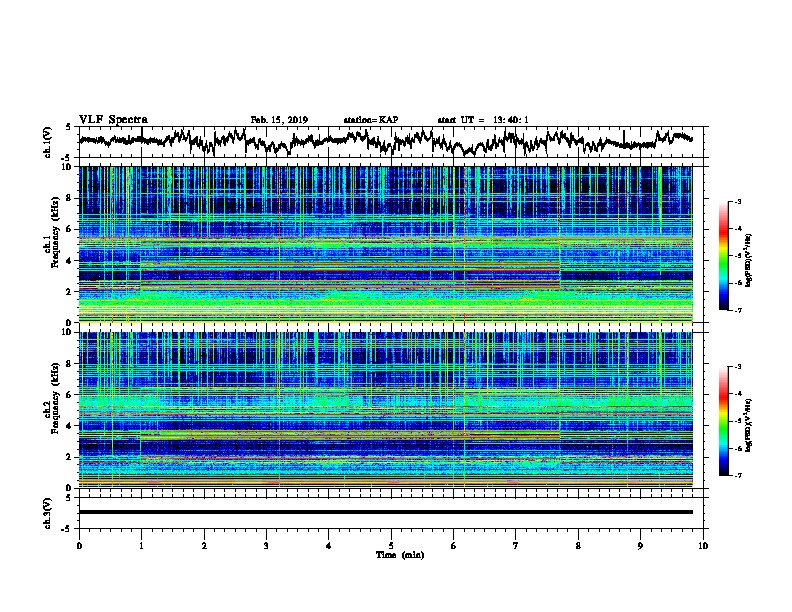
Task: Click the ch.2 colorbar log PSD label
Action: (x=748, y=425)
